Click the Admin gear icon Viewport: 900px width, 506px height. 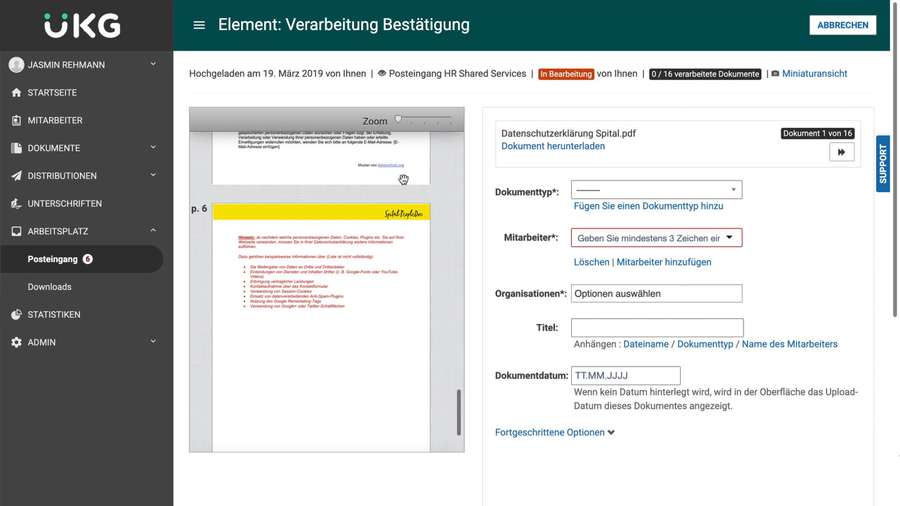click(x=16, y=343)
